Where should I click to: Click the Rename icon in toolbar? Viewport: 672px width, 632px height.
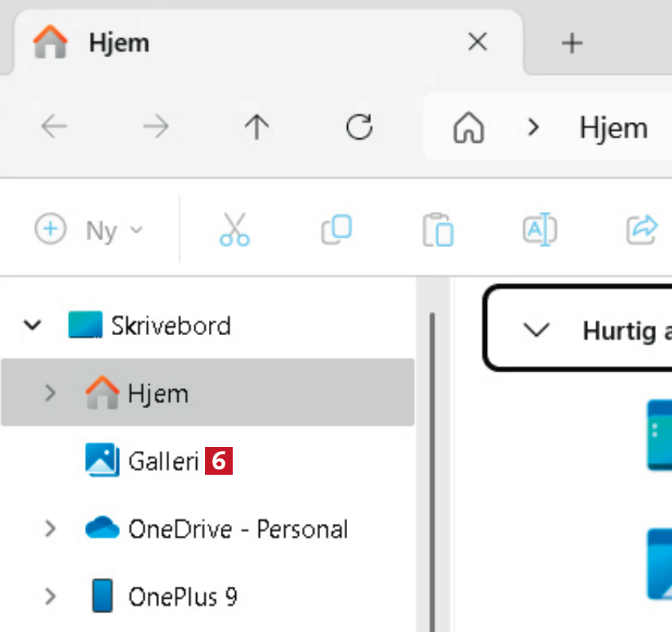pos(539,230)
